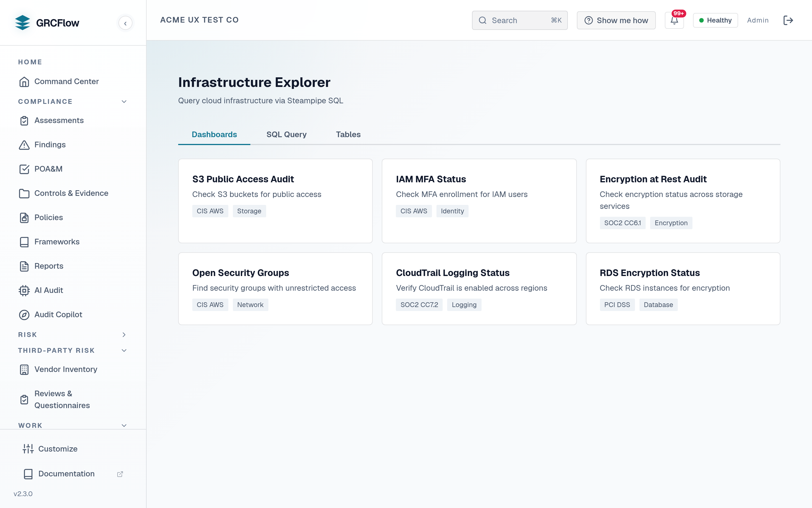Click the Controls & Evidence folder icon

[24, 194]
